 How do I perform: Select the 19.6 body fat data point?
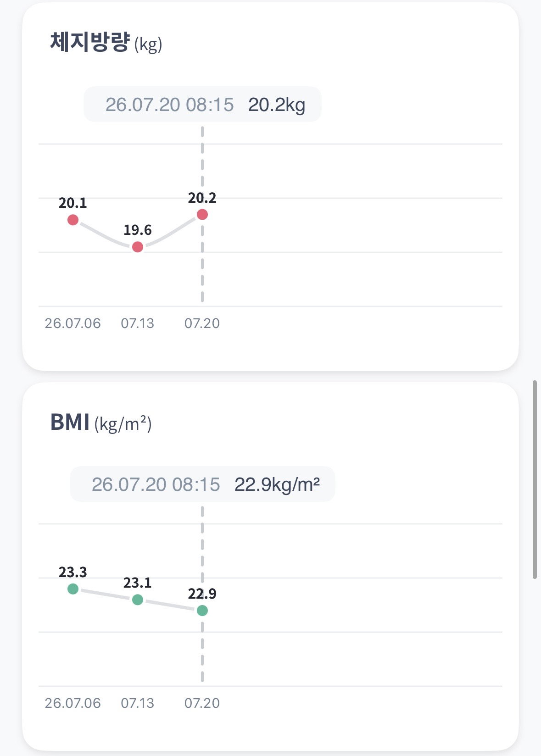(x=138, y=247)
